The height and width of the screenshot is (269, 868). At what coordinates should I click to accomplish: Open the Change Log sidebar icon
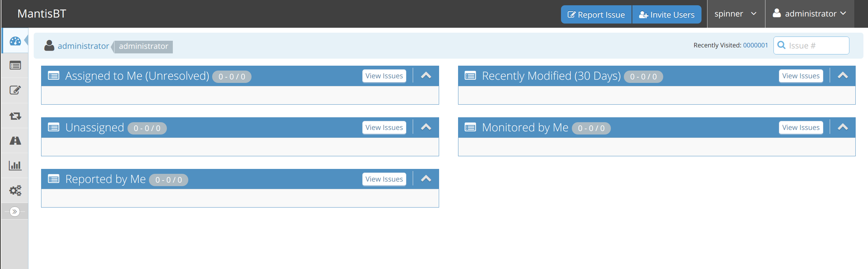[15, 116]
